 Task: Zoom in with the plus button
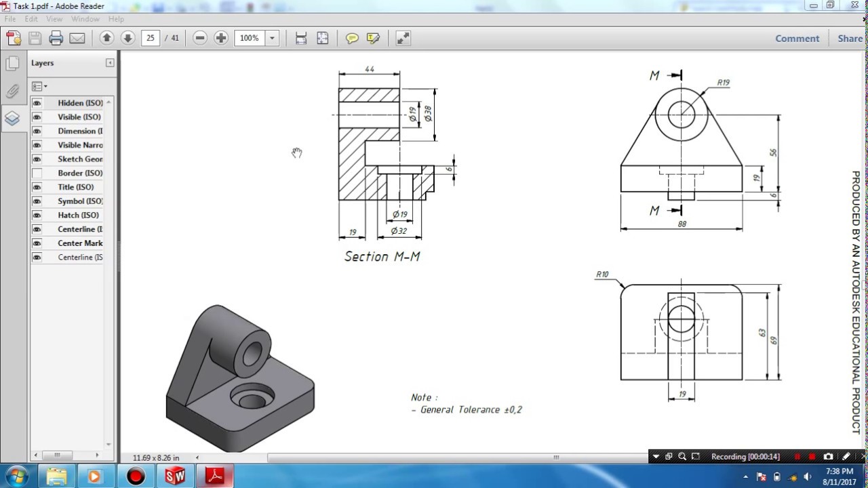221,39
